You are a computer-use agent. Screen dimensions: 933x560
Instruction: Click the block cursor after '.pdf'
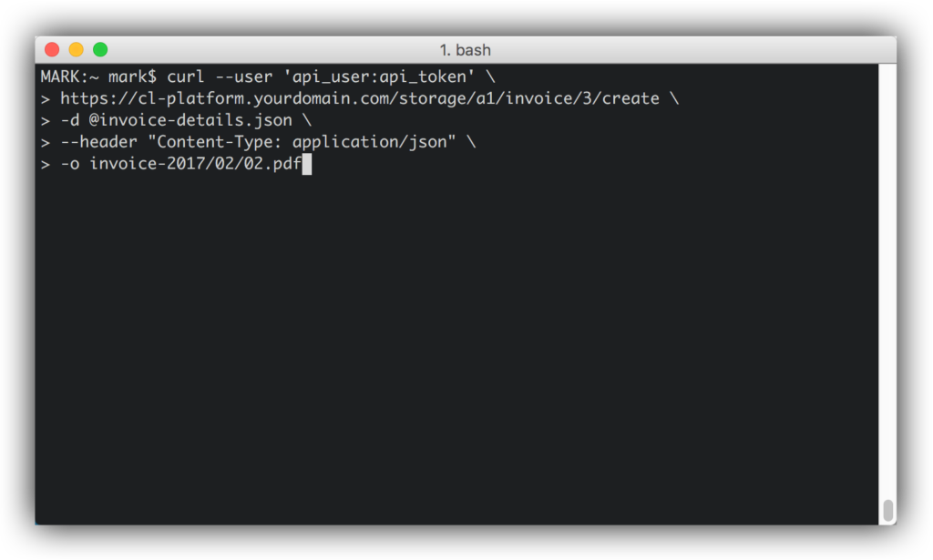point(307,165)
